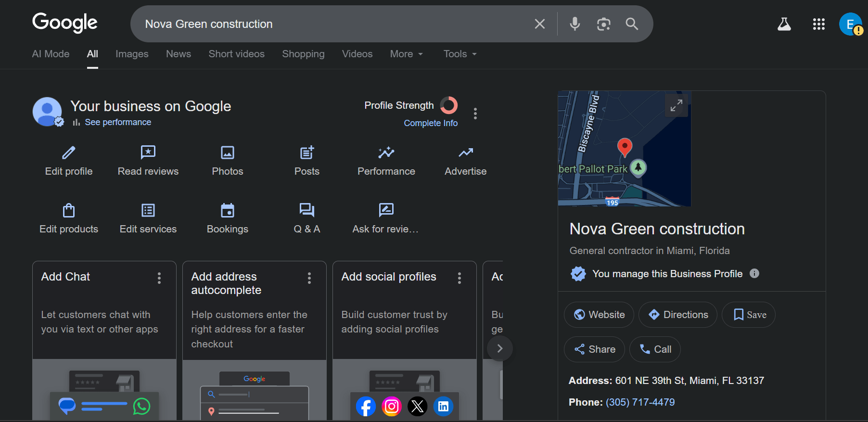Open Bookings
This screenshot has width=868, height=422.
228,219
